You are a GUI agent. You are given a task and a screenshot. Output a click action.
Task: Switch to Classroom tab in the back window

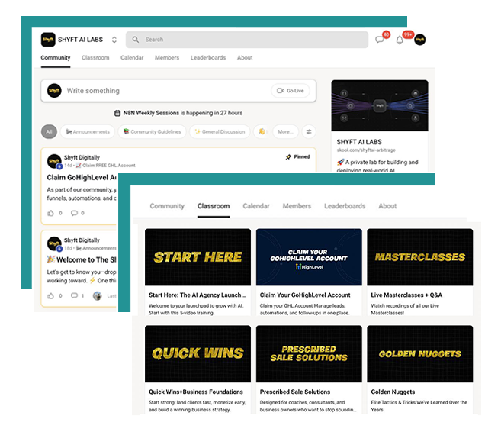[95, 57]
